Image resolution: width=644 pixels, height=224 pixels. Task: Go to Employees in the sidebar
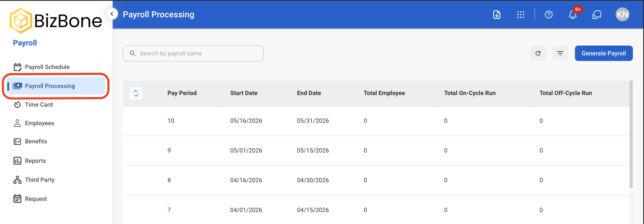tap(40, 123)
